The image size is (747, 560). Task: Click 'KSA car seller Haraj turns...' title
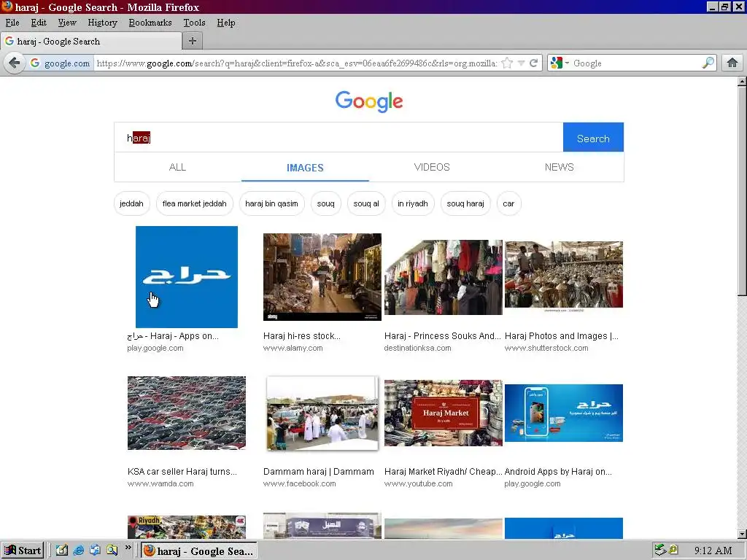pyautogui.click(x=182, y=472)
